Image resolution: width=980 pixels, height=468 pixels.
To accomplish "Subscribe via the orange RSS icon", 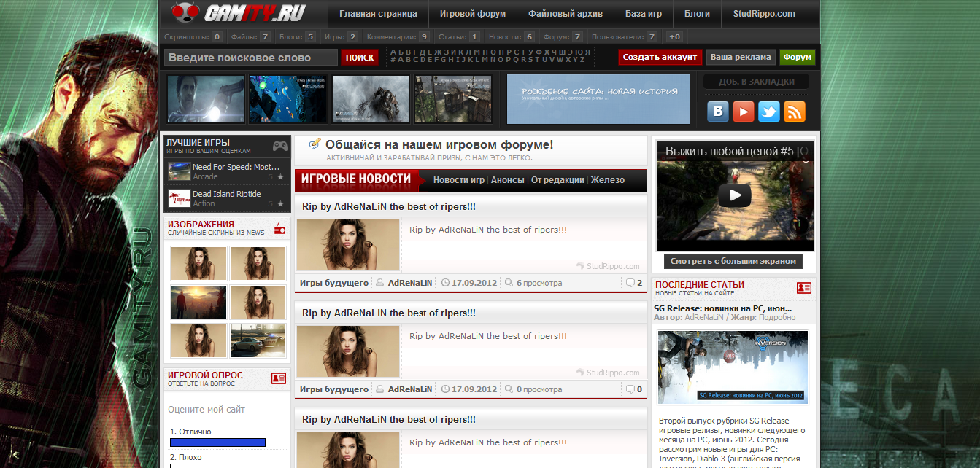I will (794, 112).
